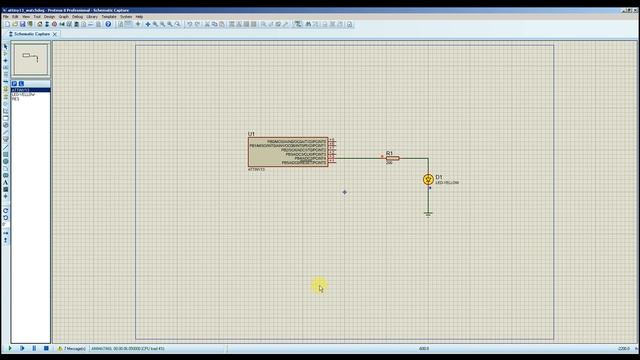Stop the simulation with square button

[46, 349]
